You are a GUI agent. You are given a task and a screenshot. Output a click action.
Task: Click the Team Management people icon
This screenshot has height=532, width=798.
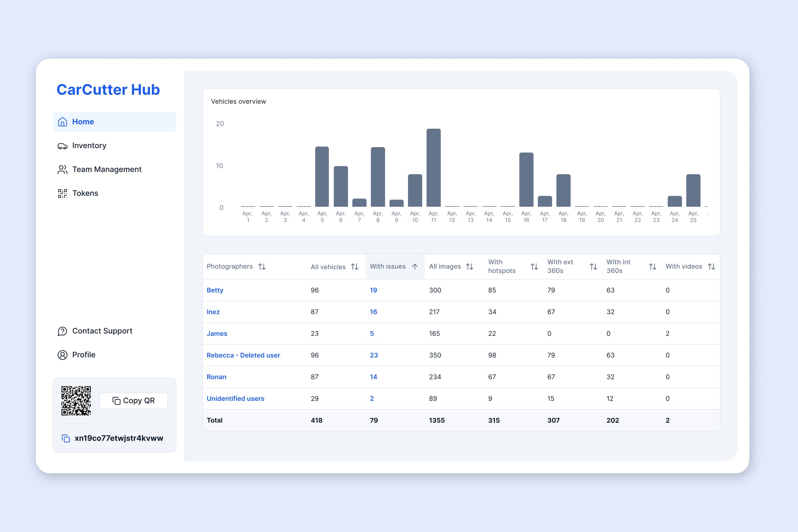tap(63, 170)
